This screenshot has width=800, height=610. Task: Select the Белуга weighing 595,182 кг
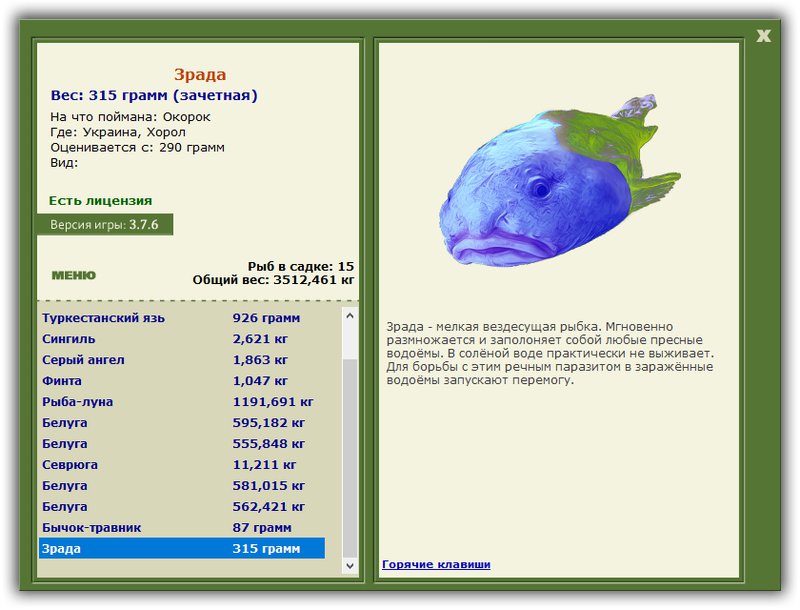point(182,422)
